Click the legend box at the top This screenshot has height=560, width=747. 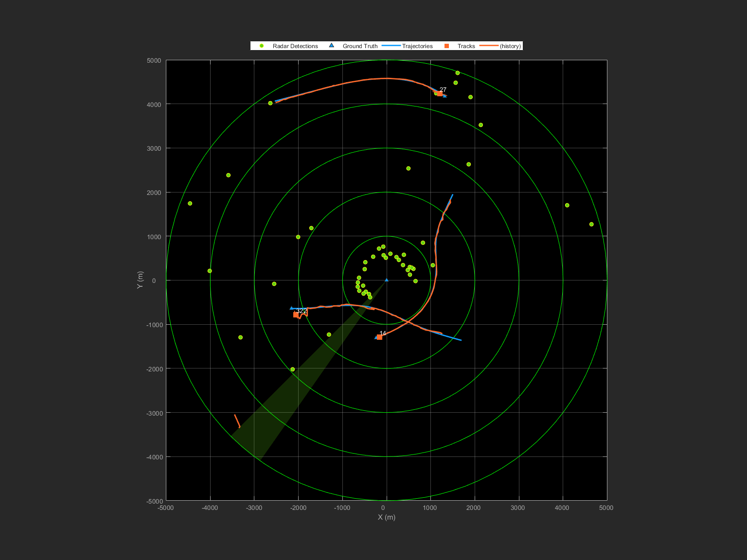(386, 45)
